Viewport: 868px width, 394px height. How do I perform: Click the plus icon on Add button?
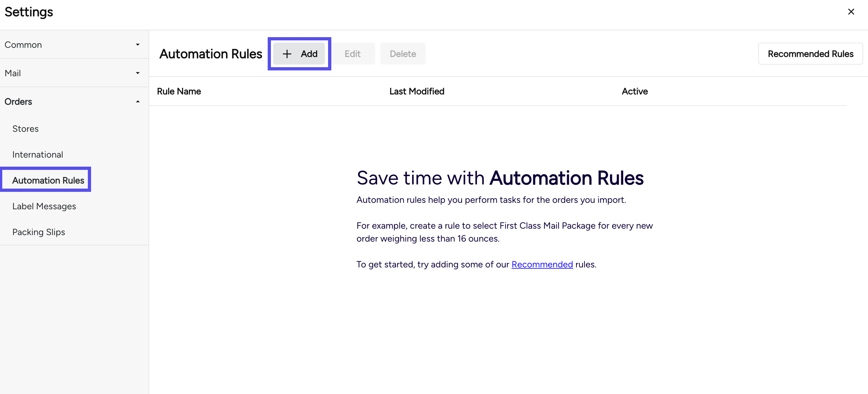(x=287, y=54)
